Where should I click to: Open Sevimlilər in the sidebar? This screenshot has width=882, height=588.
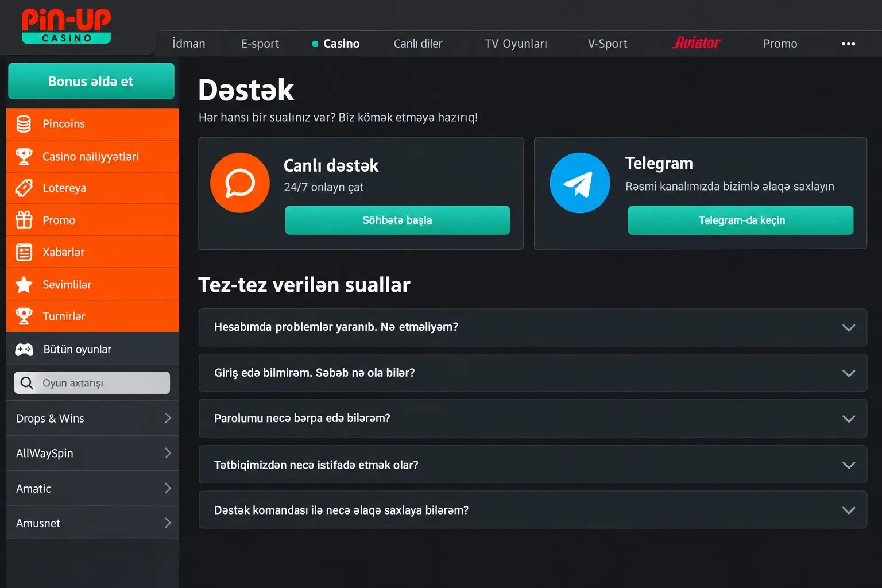[92, 284]
